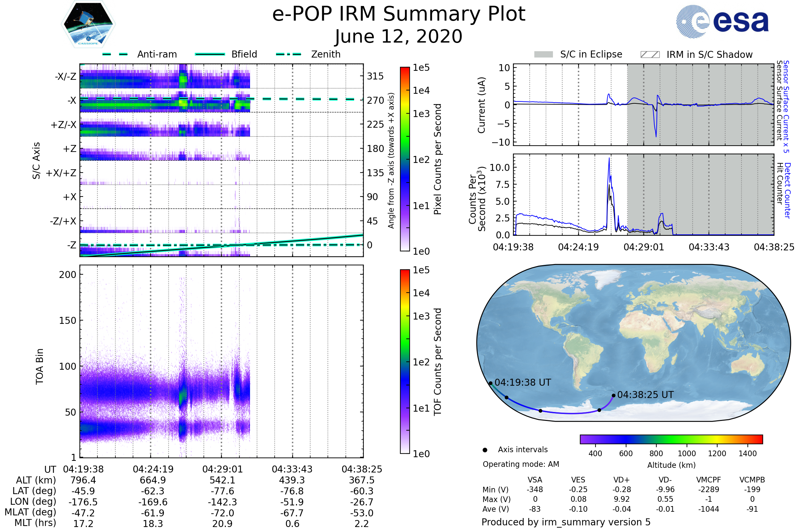Click the S/C in Eclipse gray swatch
This screenshot has height=532, width=798.
[543, 55]
